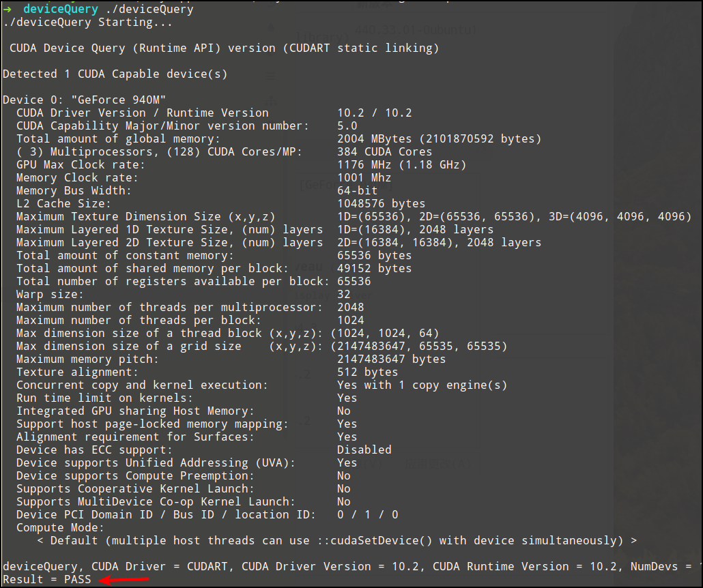Click the "0 / 1 / 0" PCI ID value
The image size is (703, 588).
click(x=367, y=514)
